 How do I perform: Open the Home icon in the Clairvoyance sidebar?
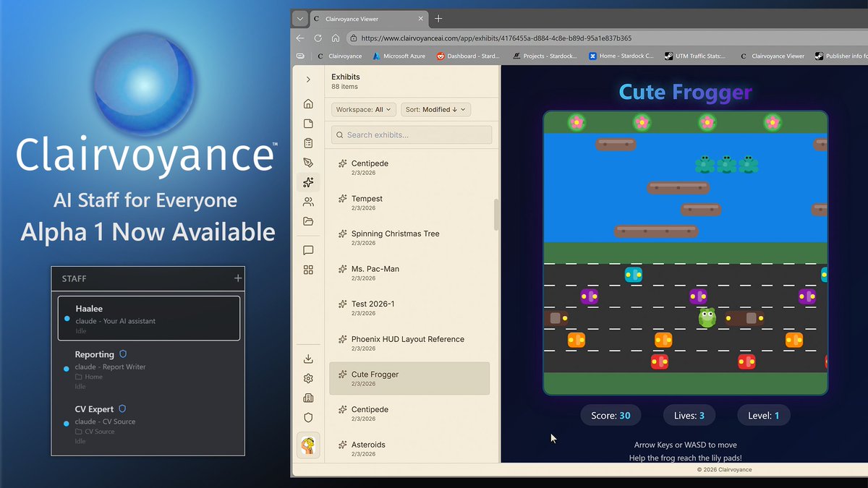coord(308,103)
